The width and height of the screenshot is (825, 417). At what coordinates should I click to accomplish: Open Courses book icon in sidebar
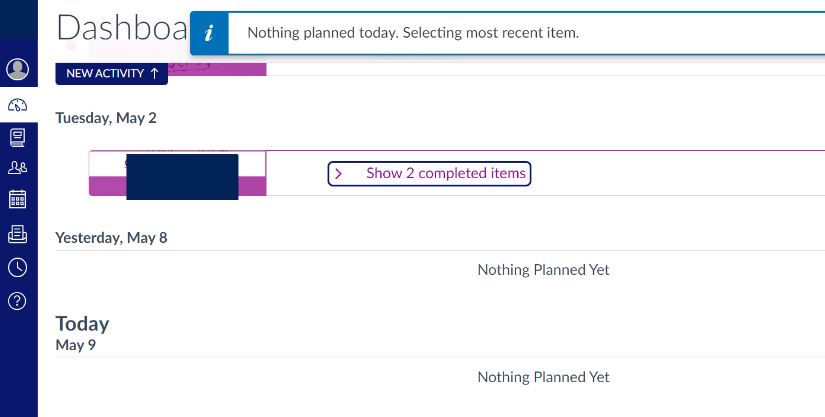pyautogui.click(x=17, y=136)
